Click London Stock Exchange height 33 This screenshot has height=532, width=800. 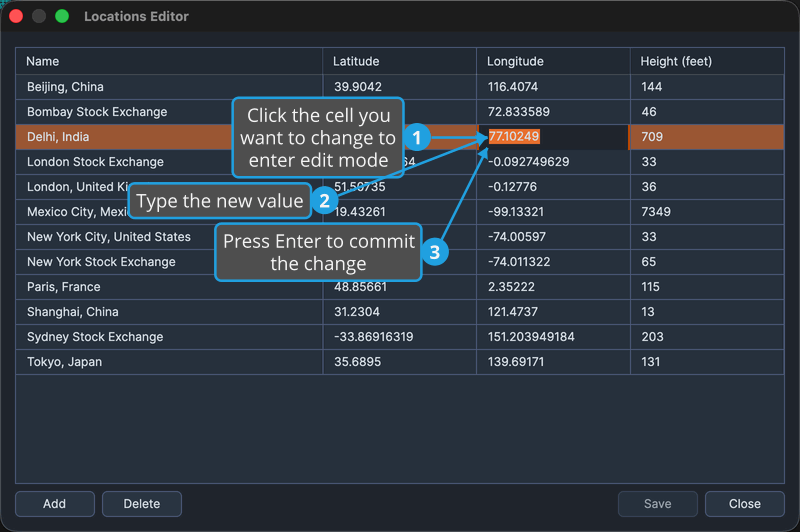coord(707,162)
